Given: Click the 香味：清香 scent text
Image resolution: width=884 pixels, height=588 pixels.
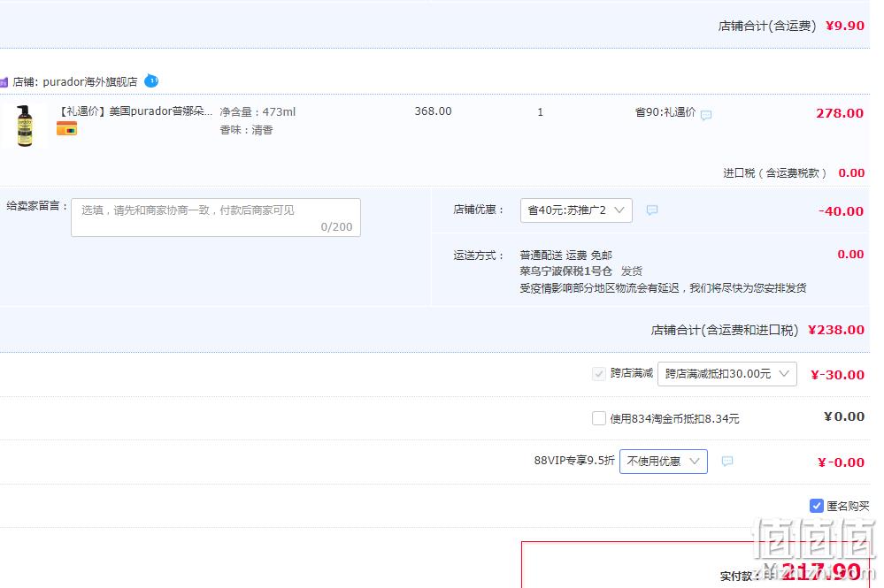Looking at the screenshot, I should pos(246,130).
